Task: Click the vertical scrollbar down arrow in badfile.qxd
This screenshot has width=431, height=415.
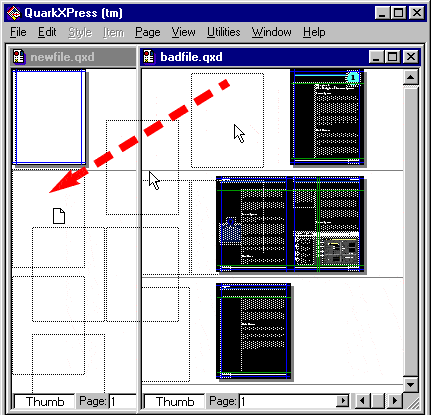Action: coord(411,385)
